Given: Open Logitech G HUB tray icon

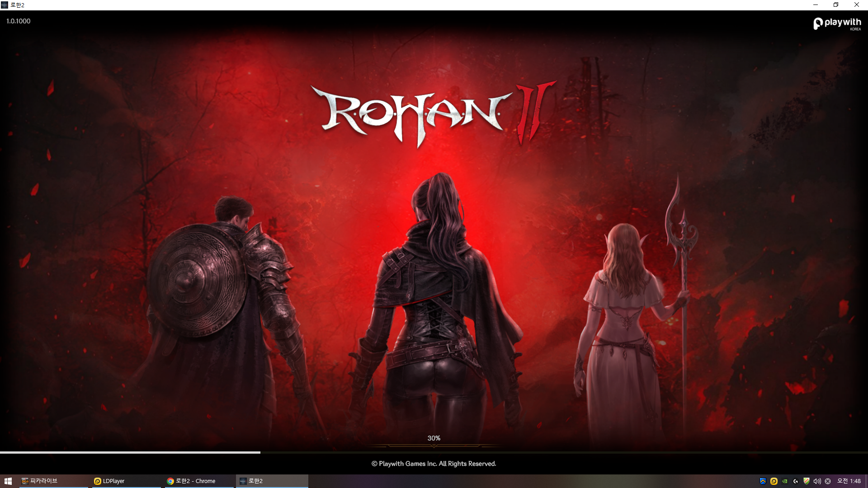Looking at the screenshot, I should click(796, 481).
